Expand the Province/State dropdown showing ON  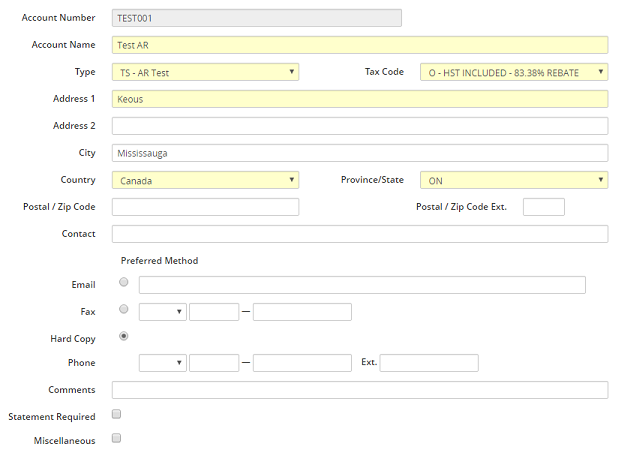pos(514,180)
